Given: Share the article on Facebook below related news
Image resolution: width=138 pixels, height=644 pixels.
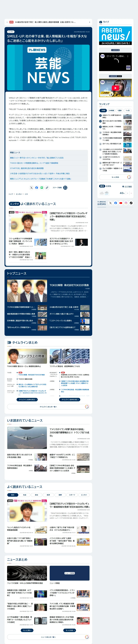Looking at the screenshot, I should 37,188.
